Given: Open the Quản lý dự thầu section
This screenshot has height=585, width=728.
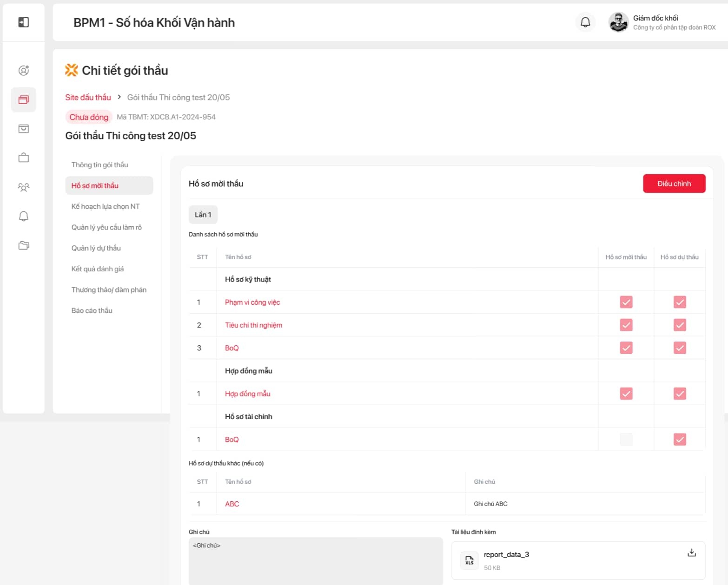Looking at the screenshot, I should point(96,248).
